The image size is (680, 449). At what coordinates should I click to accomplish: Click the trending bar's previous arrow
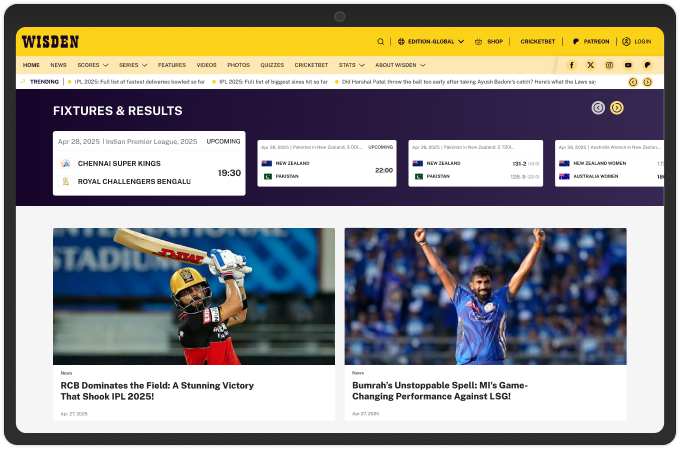[633, 82]
